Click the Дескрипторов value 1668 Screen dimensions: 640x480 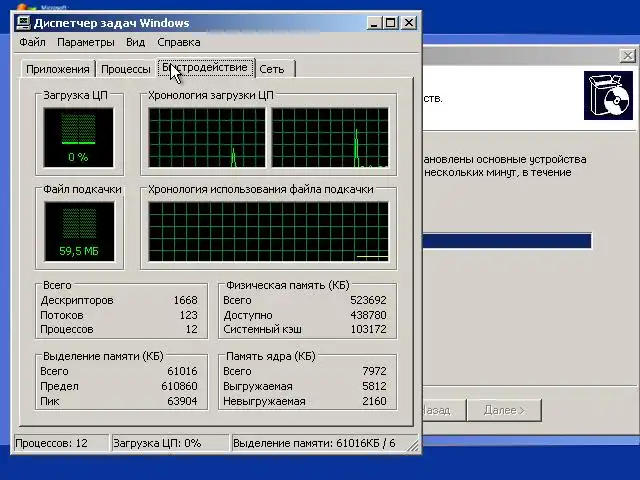tap(185, 300)
